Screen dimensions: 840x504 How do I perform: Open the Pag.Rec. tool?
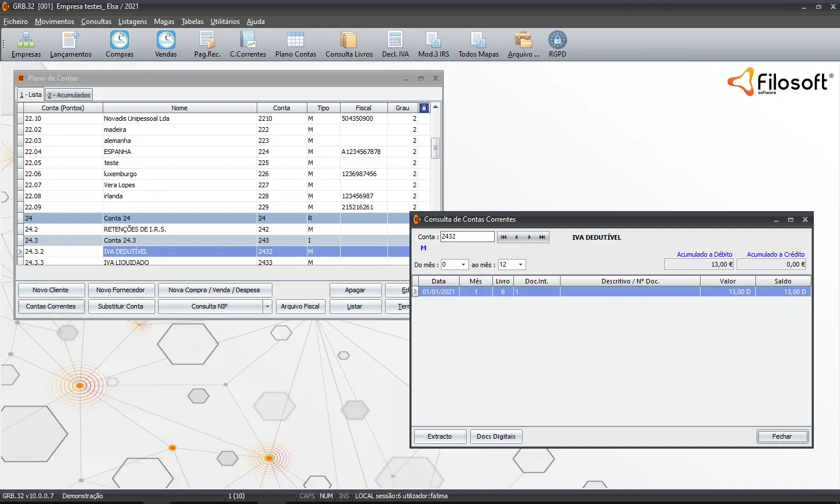point(206,44)
